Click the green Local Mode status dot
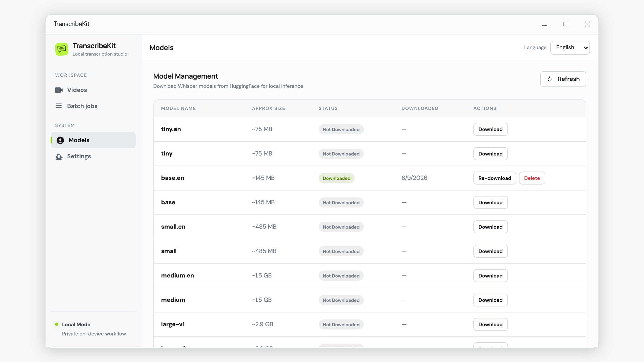The width and height of the screenshot is (644, 362). pos(57,324)
